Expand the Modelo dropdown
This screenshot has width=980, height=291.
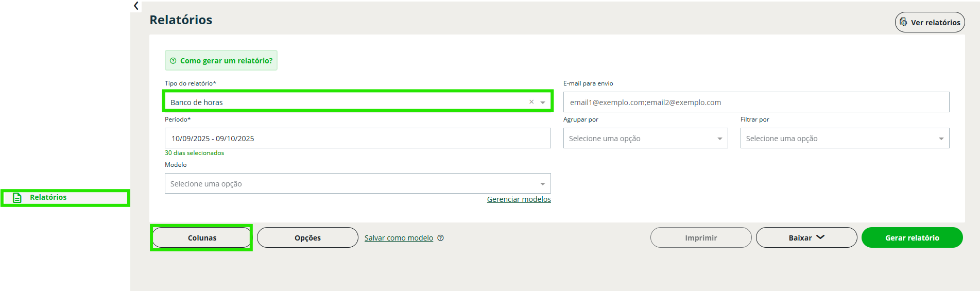357,184
